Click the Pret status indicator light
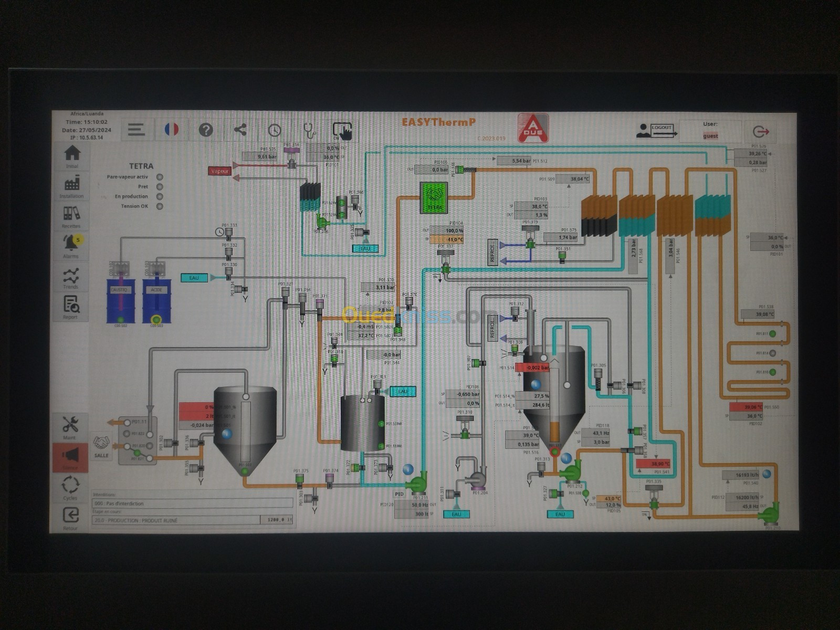 click(160, 186)
